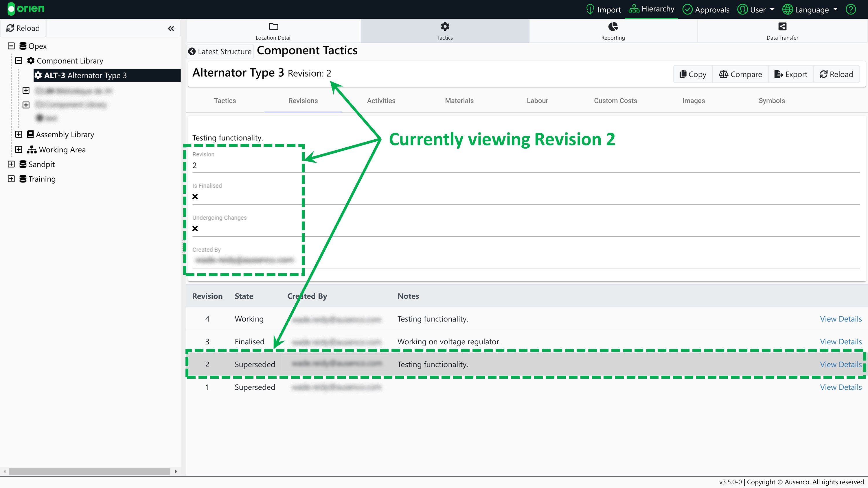Open the Import page

[604, 10]
